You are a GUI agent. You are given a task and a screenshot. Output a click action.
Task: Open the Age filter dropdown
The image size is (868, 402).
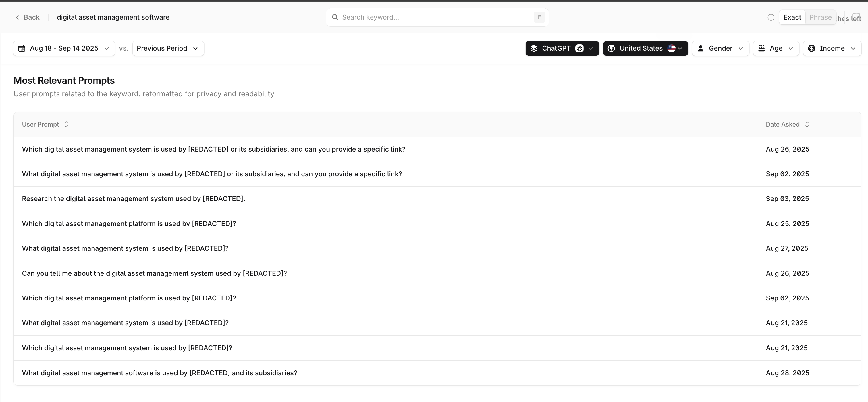click(x=776, y=48)
